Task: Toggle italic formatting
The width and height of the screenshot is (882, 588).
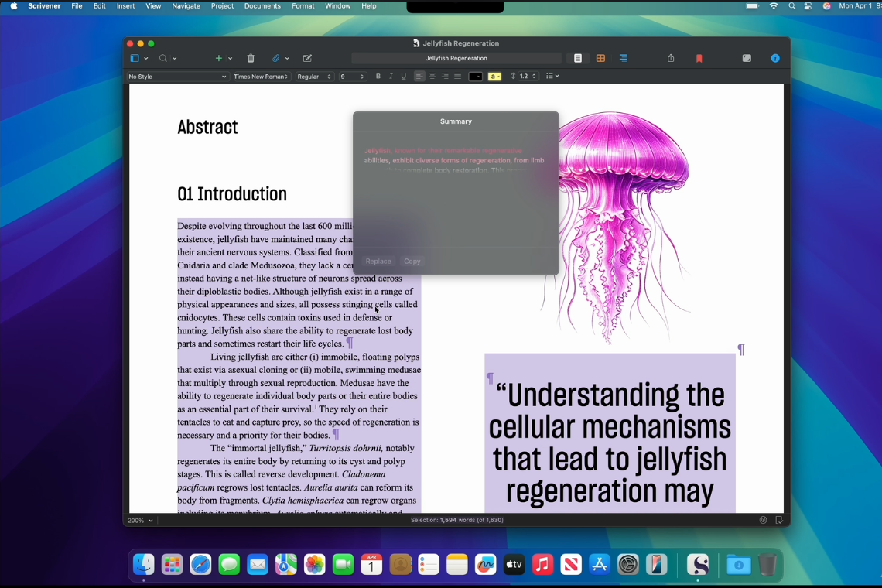Action: (x=391, y=77)
